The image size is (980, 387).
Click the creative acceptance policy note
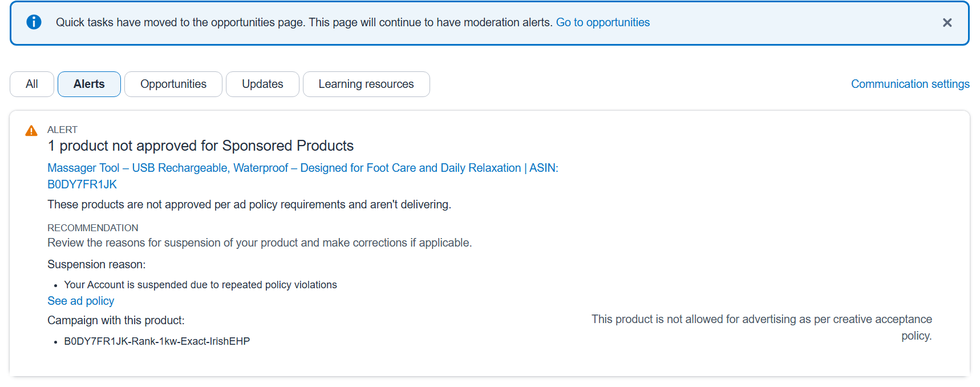click(x=761, y=320)
